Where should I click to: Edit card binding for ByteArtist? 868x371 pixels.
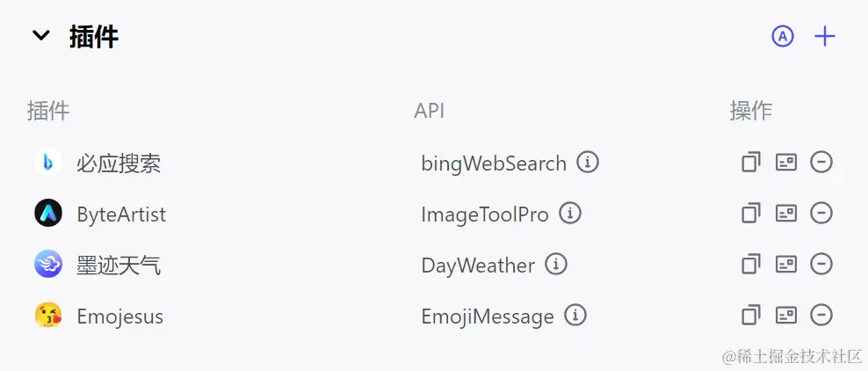point(785,214)
